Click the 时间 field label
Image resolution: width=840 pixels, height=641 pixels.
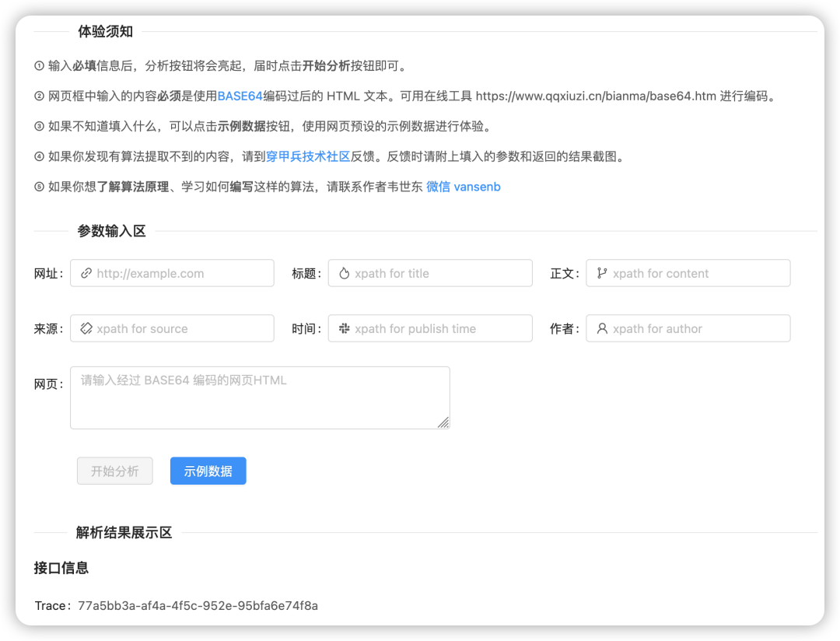306,328
